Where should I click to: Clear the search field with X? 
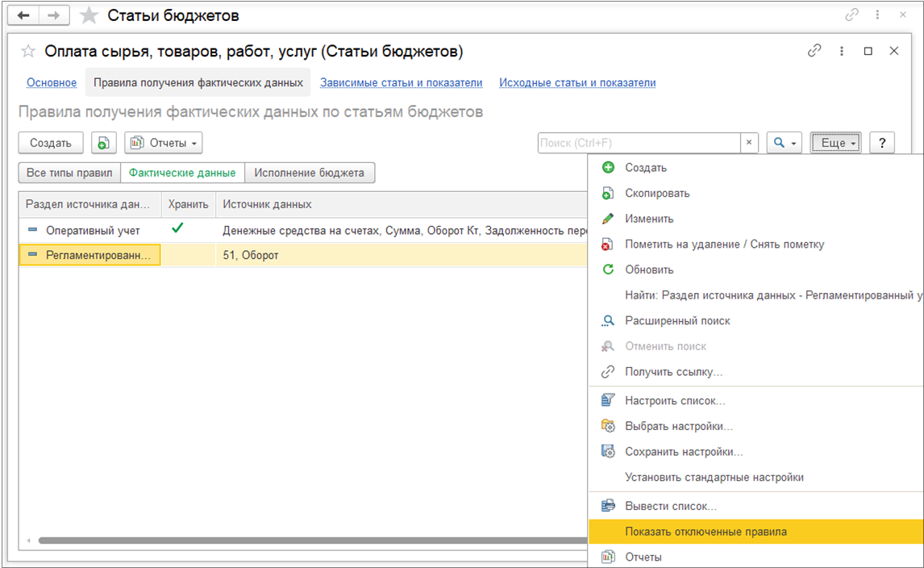pyautogui.click(x=749, y=143)
